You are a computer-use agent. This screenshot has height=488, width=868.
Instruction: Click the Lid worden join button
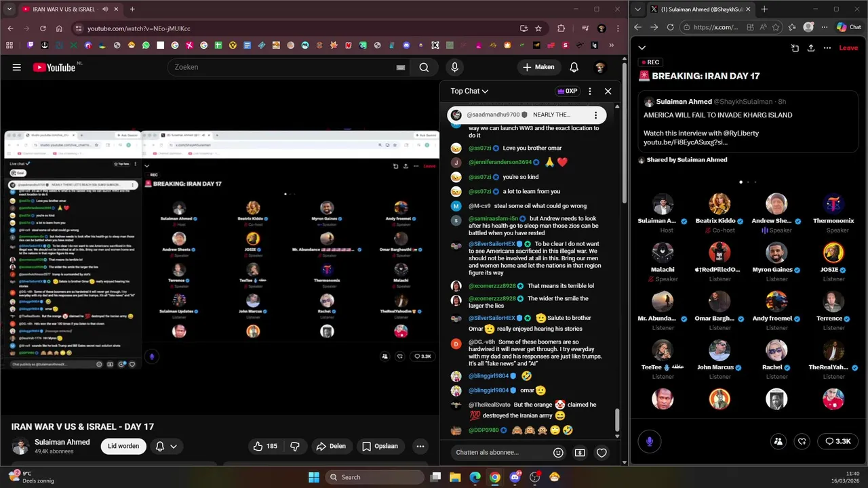coord(123,446)
